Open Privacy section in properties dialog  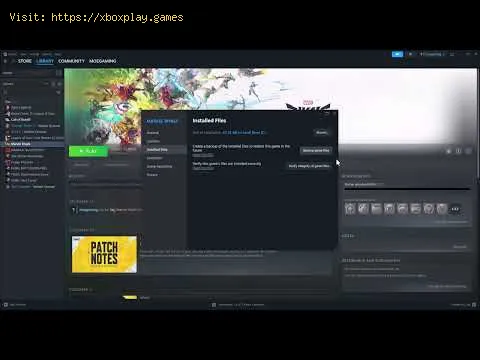[152, 175]
